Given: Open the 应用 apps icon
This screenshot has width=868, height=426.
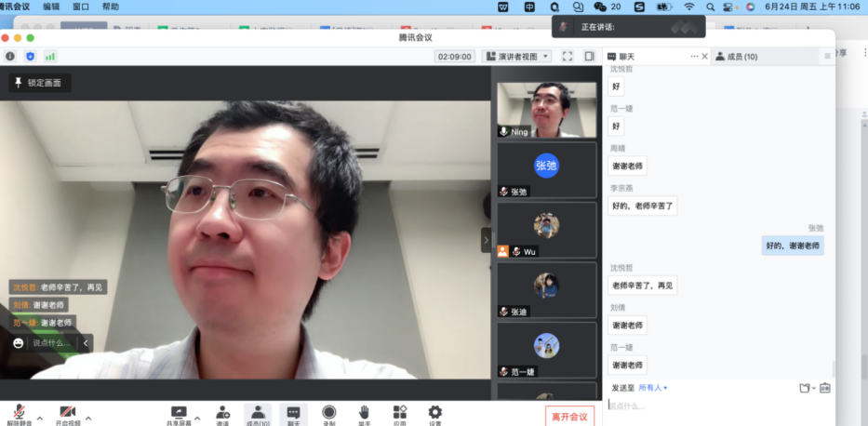Looking at the screenshot, I should pos(399,412).
